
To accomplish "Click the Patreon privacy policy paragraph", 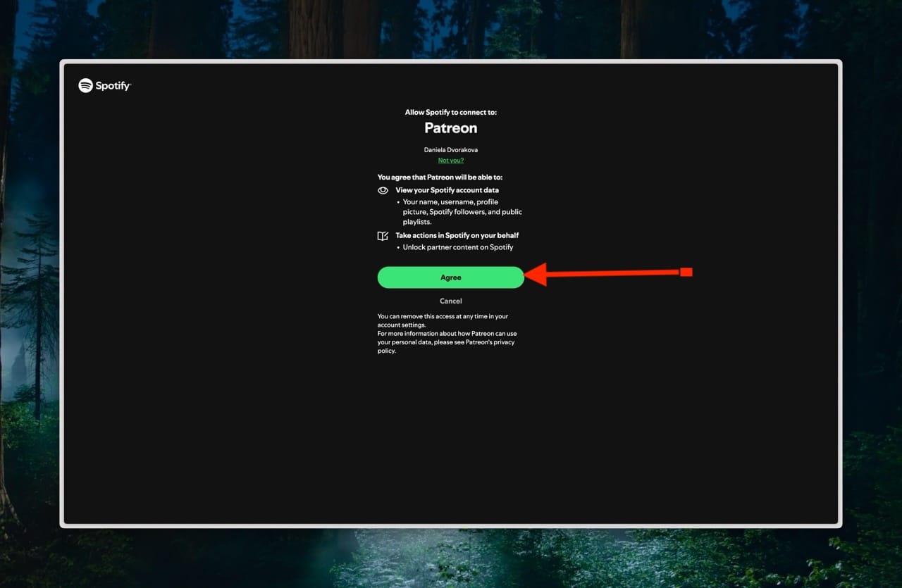I will (447, 342).
